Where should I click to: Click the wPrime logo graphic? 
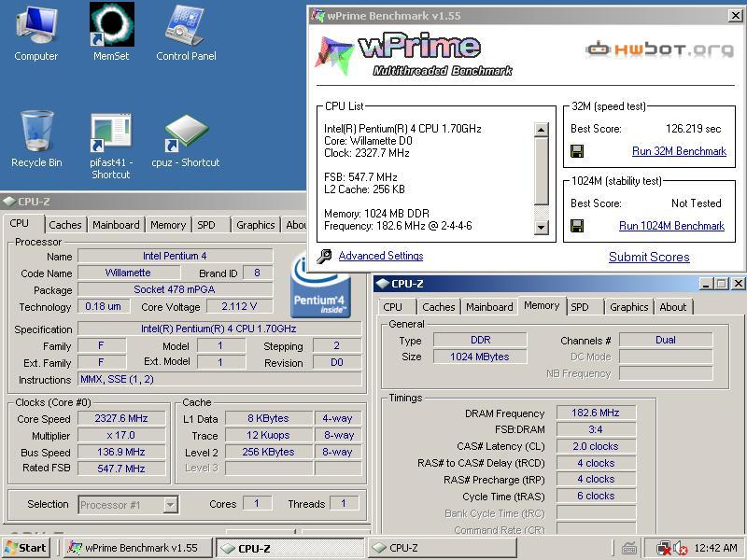(412, 53)
